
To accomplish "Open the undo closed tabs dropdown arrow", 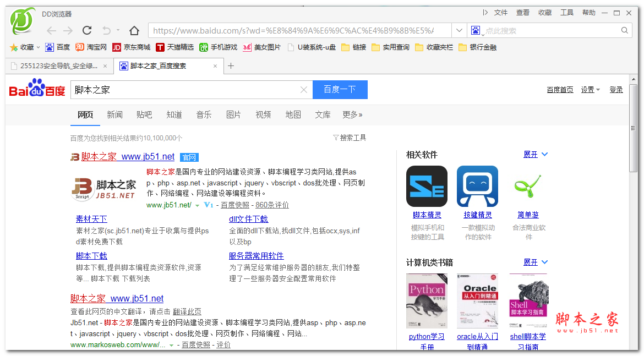I will [118, 30].
